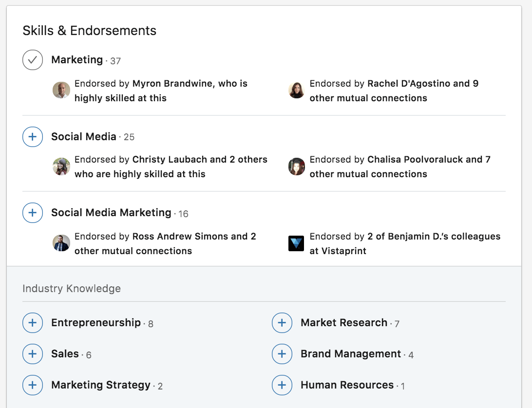Click plus icon beside Brand Management

(x=282, y=354)
